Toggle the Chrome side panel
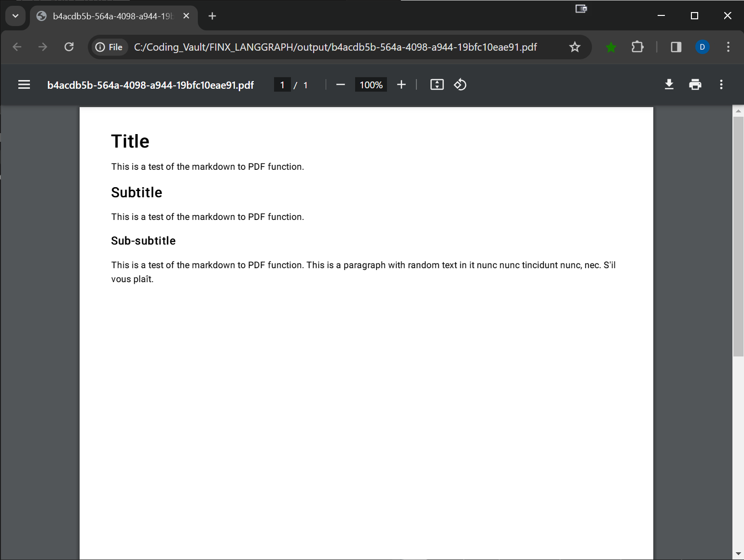744x560 pixels. 675,47
